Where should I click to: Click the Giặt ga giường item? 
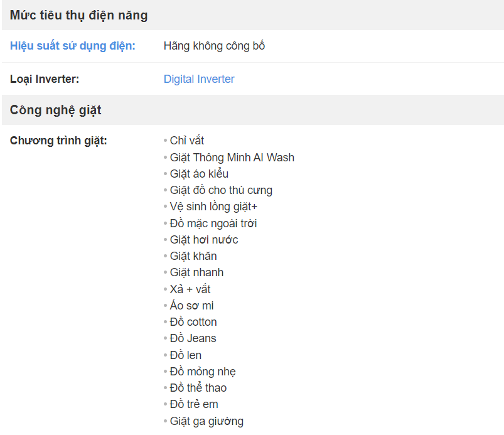click(x=206, y=421)
